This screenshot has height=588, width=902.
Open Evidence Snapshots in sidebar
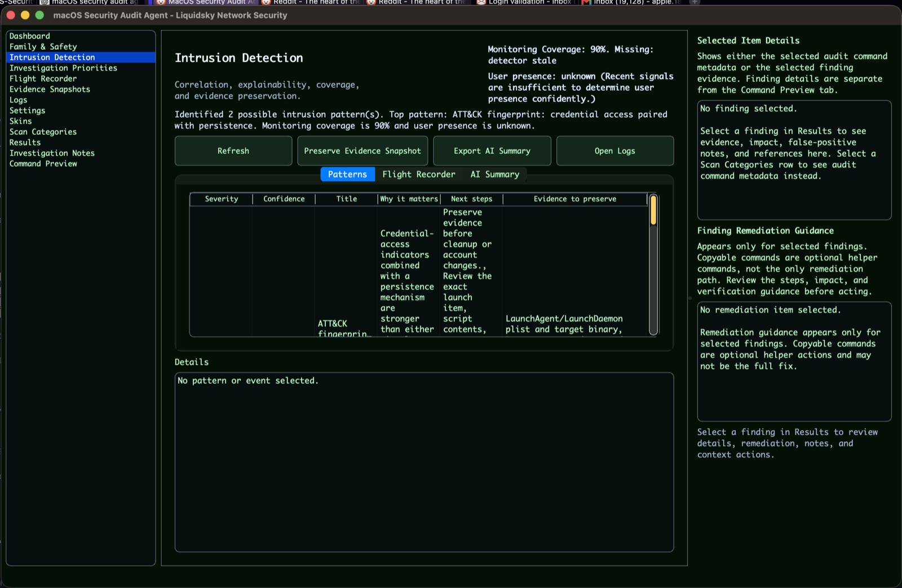(x=81, y=90)
